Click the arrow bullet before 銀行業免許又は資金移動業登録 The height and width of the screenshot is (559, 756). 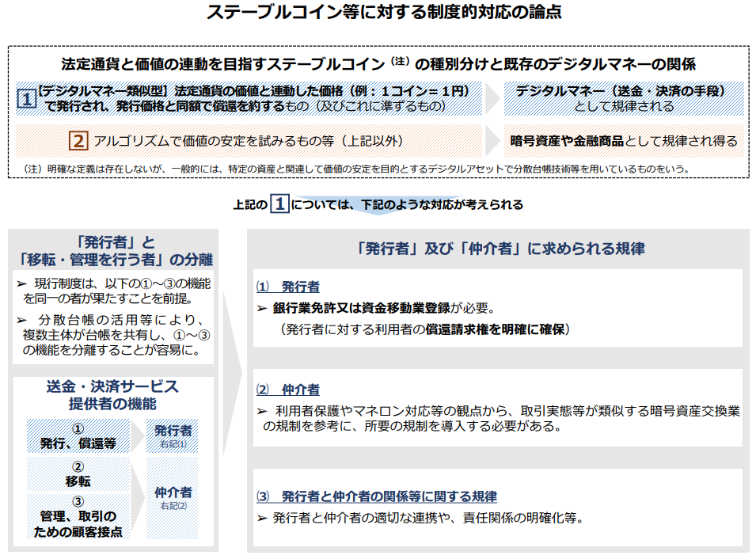[262, 309]
